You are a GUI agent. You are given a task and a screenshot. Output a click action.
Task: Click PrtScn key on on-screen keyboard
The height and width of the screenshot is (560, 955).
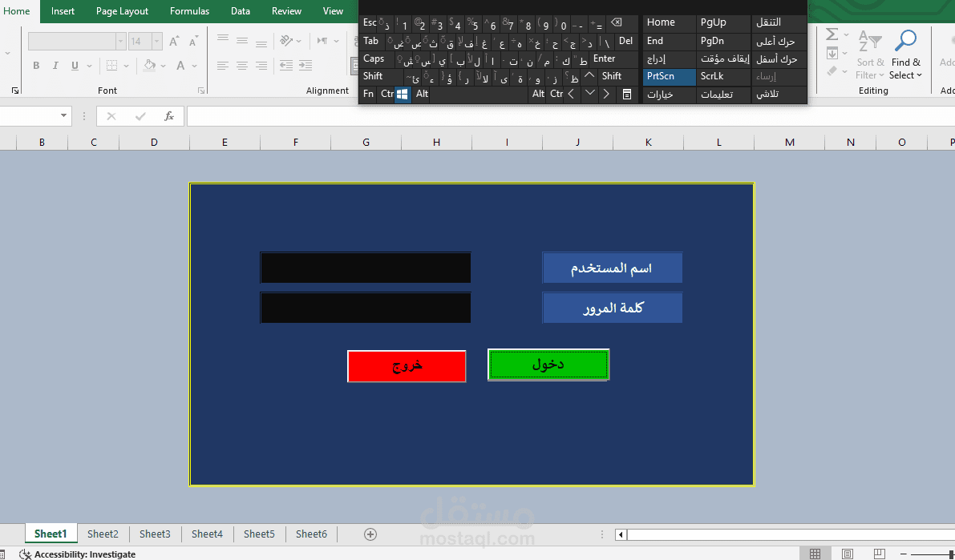coord(670,77)
